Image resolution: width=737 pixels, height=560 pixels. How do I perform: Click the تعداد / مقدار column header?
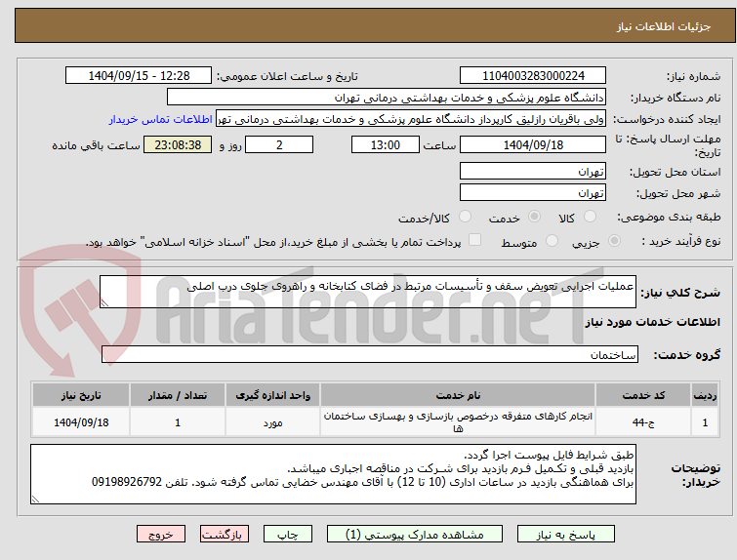pyautogui.click(x=178, y=395)
